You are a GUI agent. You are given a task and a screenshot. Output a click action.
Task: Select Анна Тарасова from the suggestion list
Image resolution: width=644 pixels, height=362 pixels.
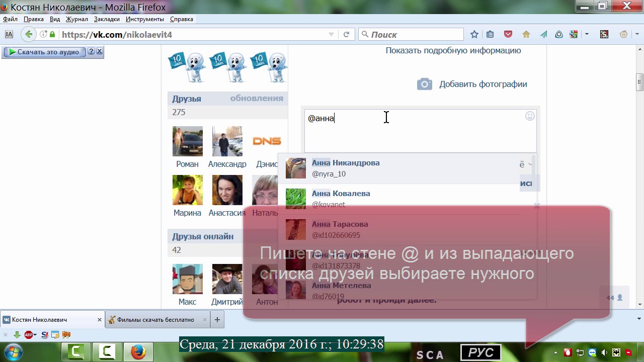[x=408, y=230]
